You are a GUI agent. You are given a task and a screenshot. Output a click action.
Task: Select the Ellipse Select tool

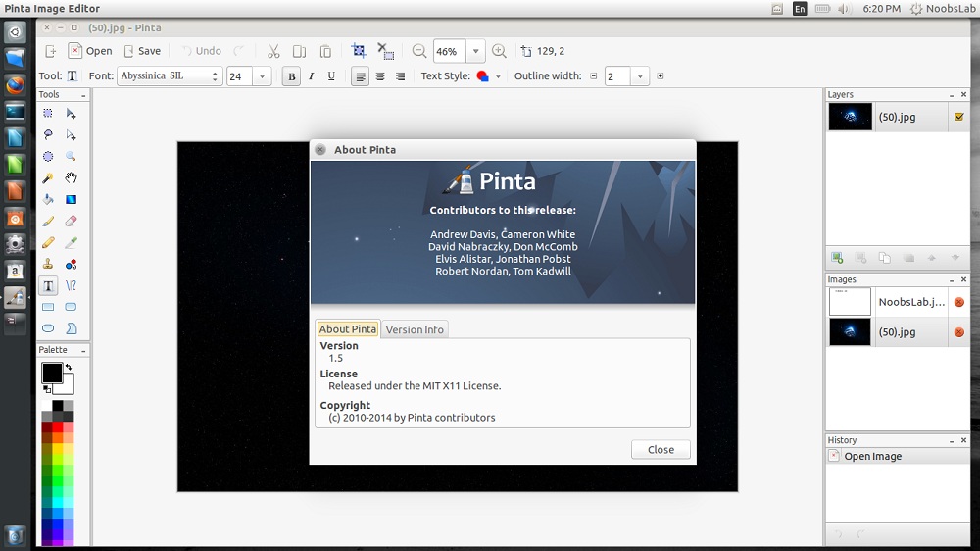click(48, 156)
